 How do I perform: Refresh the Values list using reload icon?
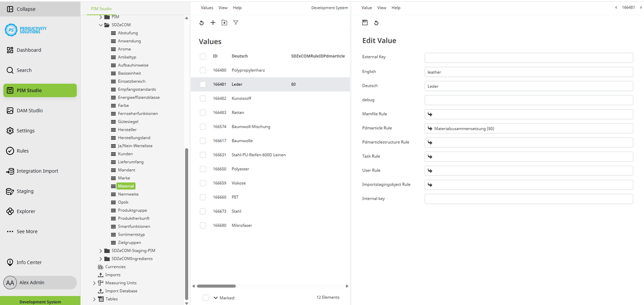[201, 23]
